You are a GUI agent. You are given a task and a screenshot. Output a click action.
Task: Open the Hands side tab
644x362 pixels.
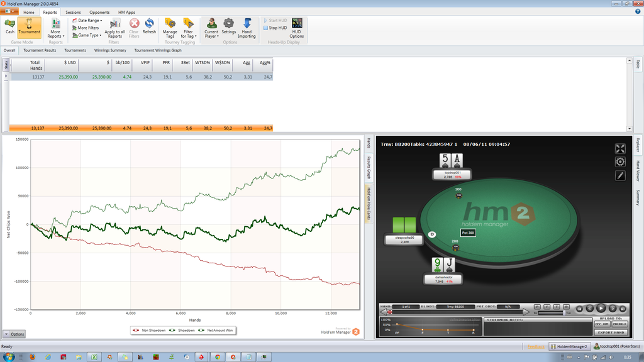point(369,143)
